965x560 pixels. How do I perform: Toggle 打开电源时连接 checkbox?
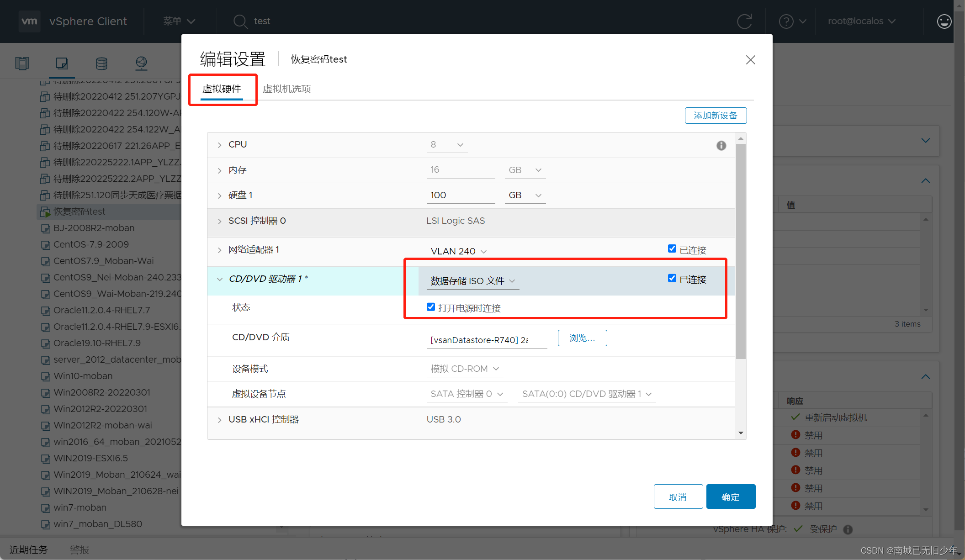(x=430, y=307)
